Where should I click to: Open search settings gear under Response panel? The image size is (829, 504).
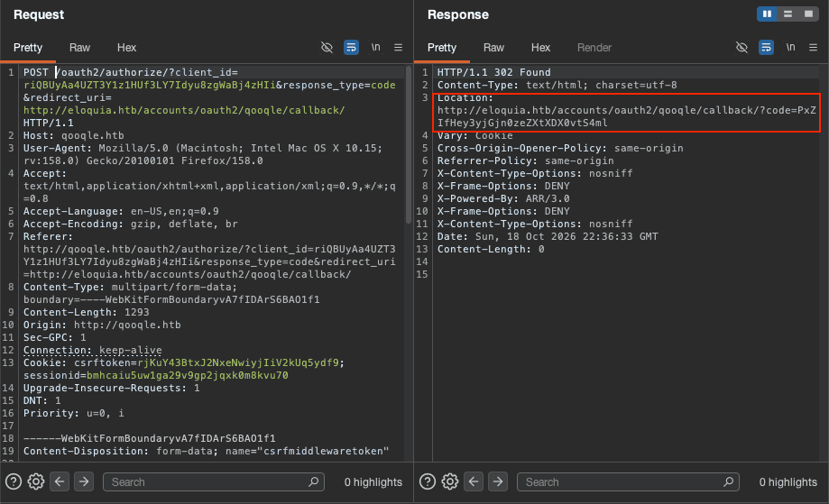tap(450, 481)
